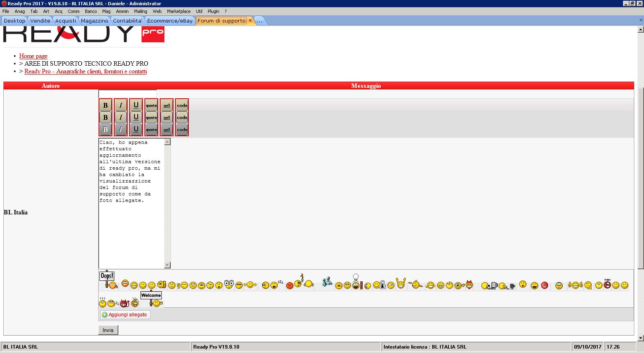Viewport: 644px width, 353px height.
Task: Click the Autore column header
Action: click(51, 86)
